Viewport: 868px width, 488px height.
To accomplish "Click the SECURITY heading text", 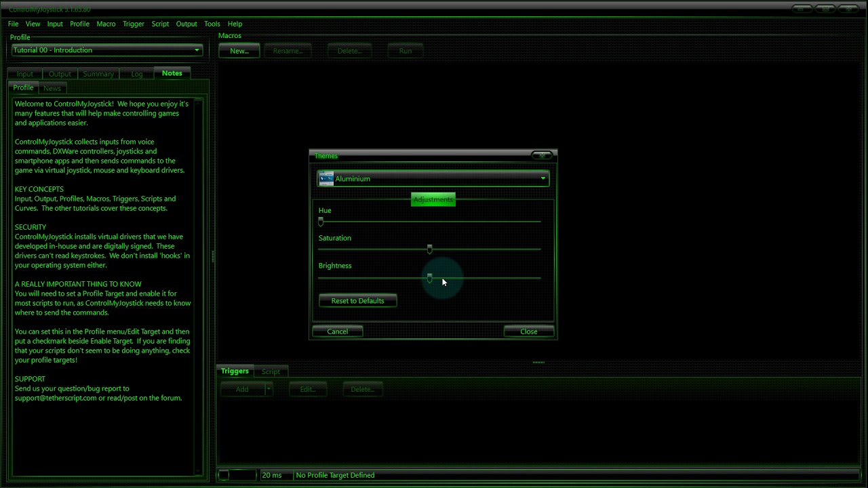I will point(31,227).
